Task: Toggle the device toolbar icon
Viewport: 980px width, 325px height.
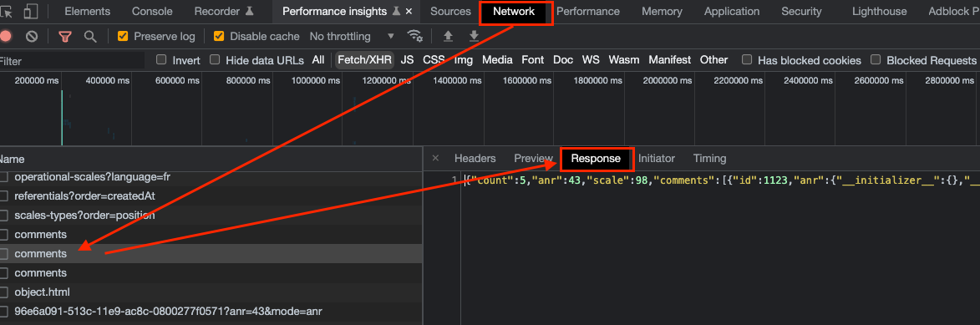Action: pyautogui.click(x=31, y=11)
